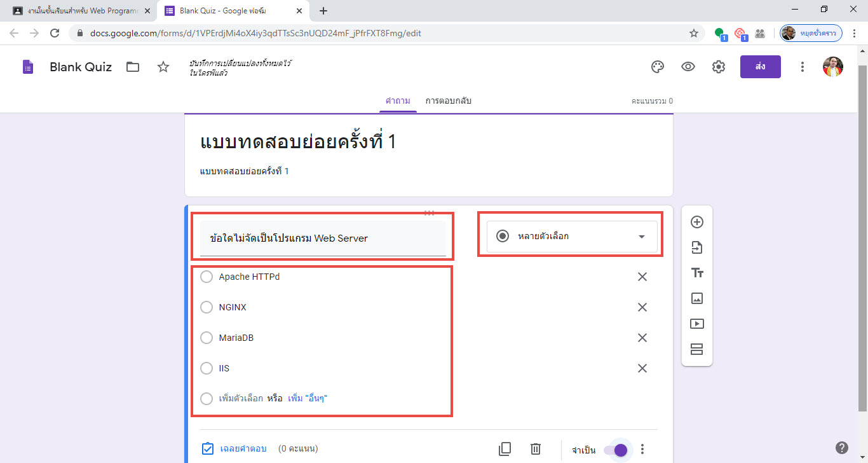Click the purple ส่ง send button
The height and width of the screenshot is (463, 868).
click(x=761, y=67)
